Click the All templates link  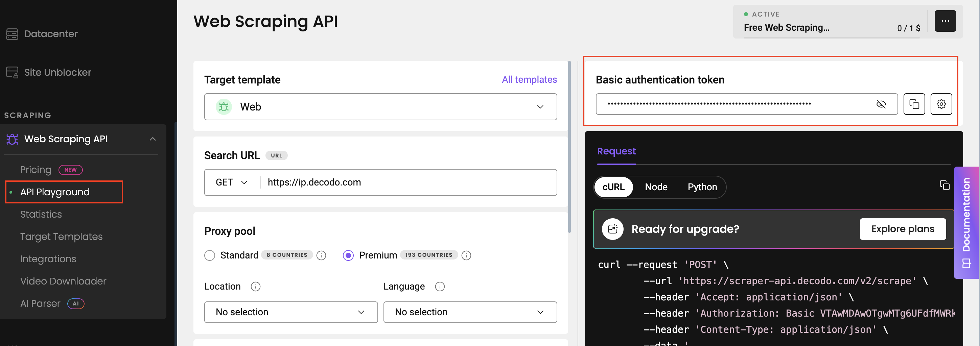pos(529,79)
